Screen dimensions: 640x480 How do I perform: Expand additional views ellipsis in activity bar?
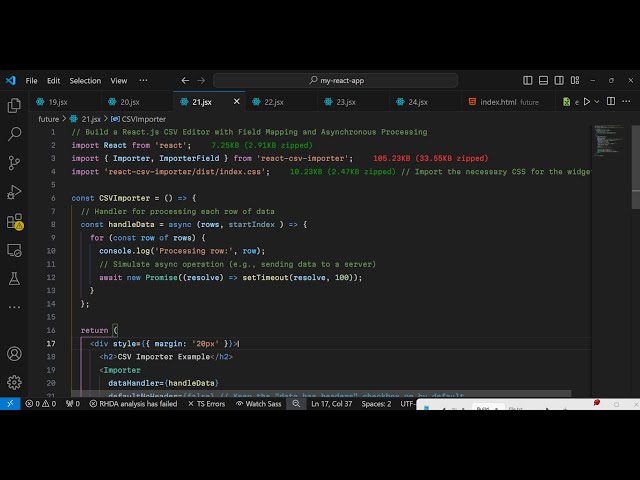(x=14, y=306)
